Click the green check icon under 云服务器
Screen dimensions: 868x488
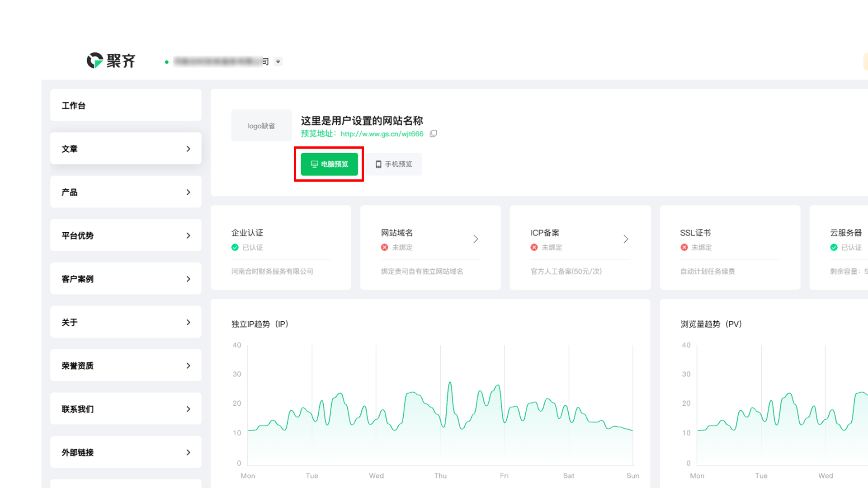(x=834, y=247)
